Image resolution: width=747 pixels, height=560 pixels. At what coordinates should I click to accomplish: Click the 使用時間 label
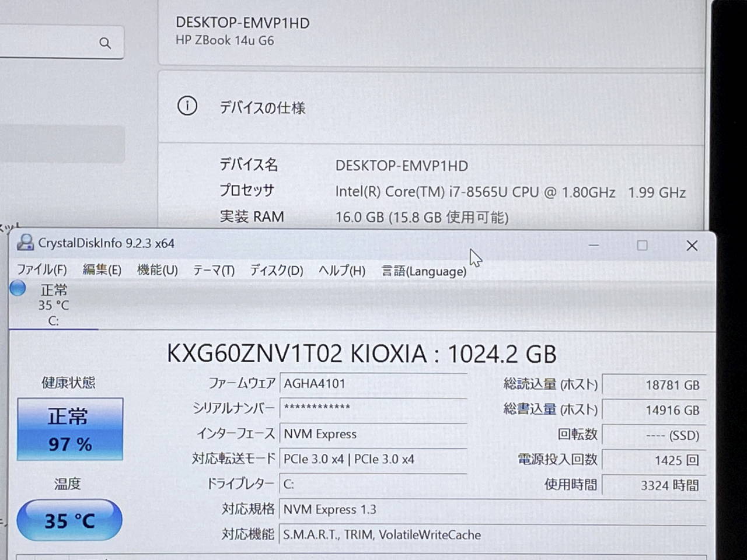571,485
